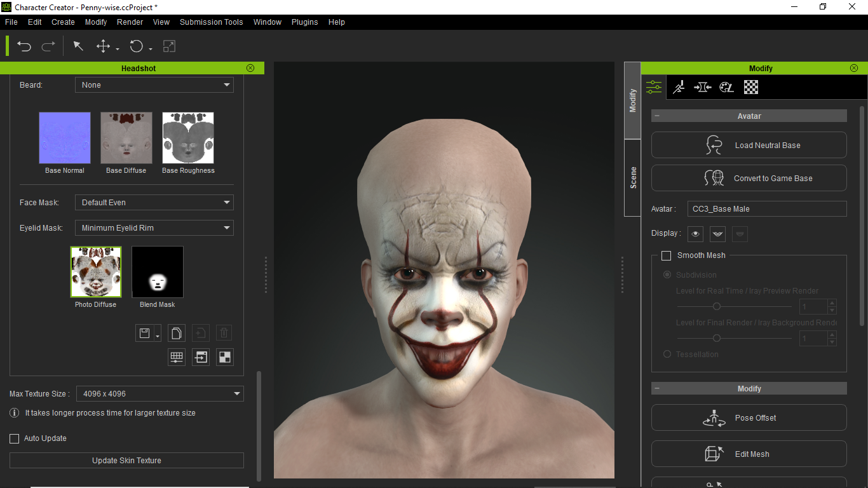The width and height of the screenshot is (868, 488).
Task: Activate the Move gizmo tool
Action: 103,46
